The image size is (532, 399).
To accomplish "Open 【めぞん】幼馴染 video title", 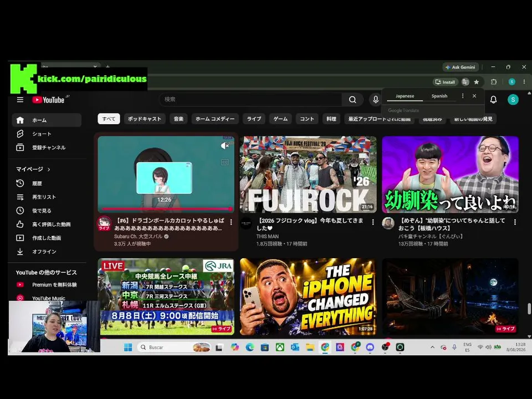I will point(452,224).
